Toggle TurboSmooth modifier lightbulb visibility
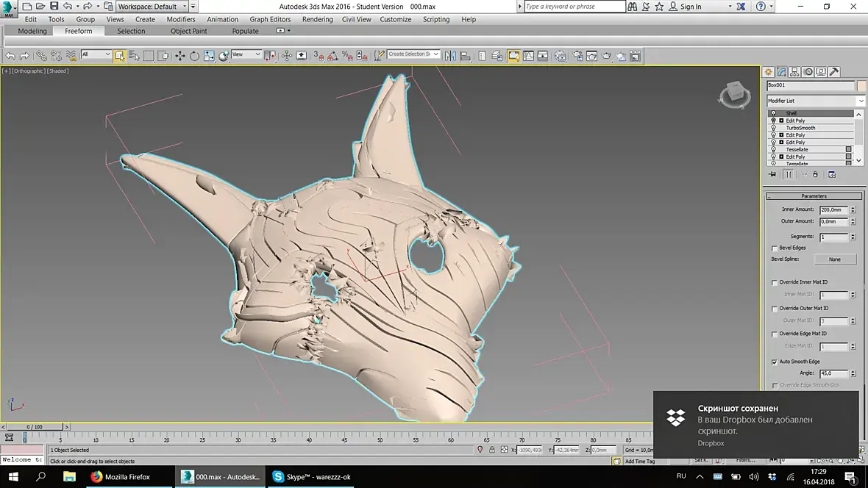868x488 pixels. 773,128
